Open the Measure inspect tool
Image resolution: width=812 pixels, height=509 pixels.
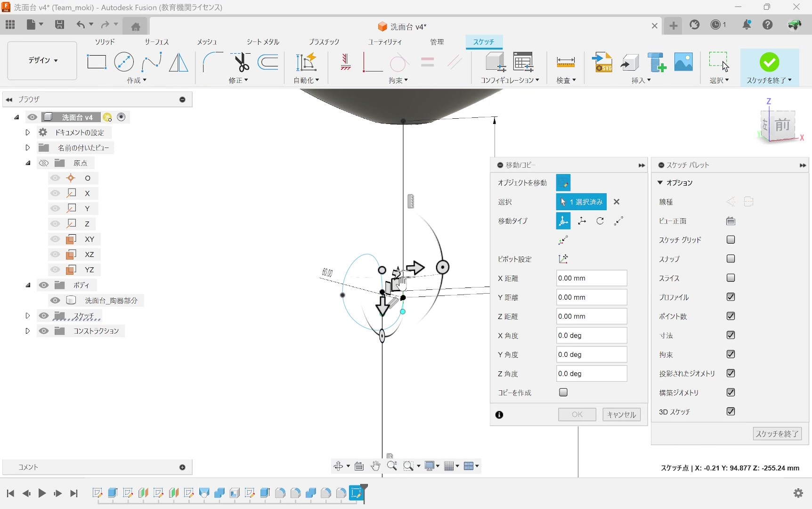(566, 62)
